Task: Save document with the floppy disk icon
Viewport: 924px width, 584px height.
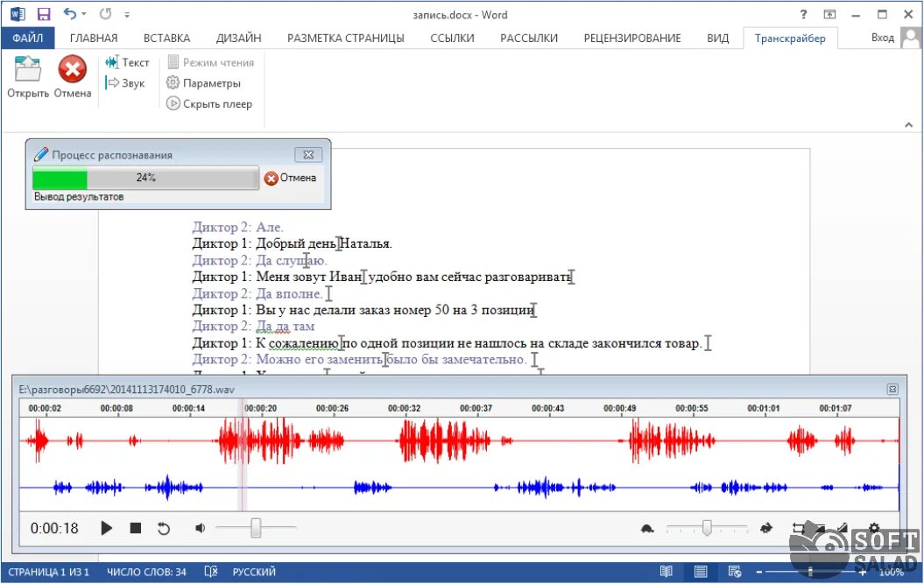Action: (x=44, y=14)
